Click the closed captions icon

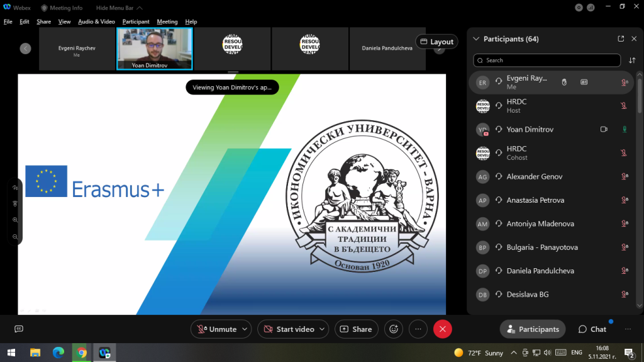(19, 329)
